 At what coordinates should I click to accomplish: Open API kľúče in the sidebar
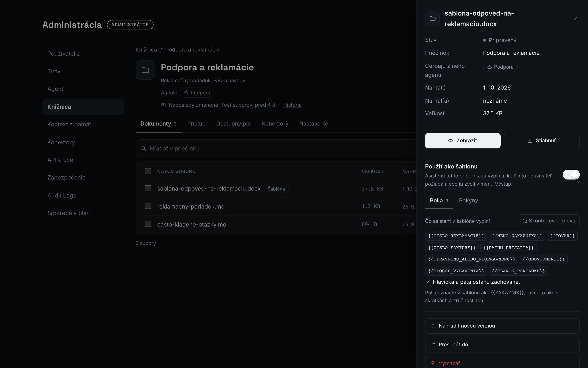pyautogui.click(x=83, y=160)
